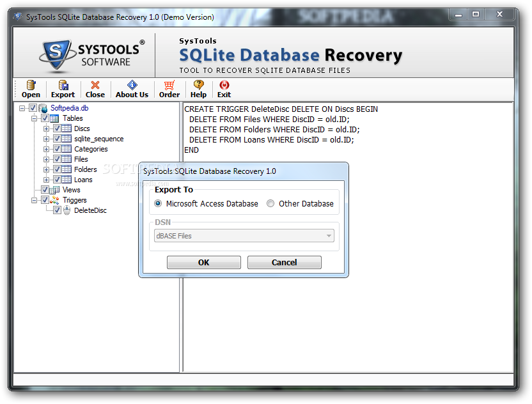This screenshot has height=404, width=532.
Task: Select the Discs tree label
Action: pos(82,128)
